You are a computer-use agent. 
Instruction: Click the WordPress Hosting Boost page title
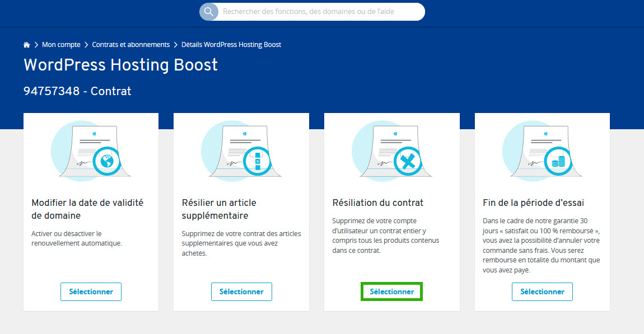click(121, 65)
